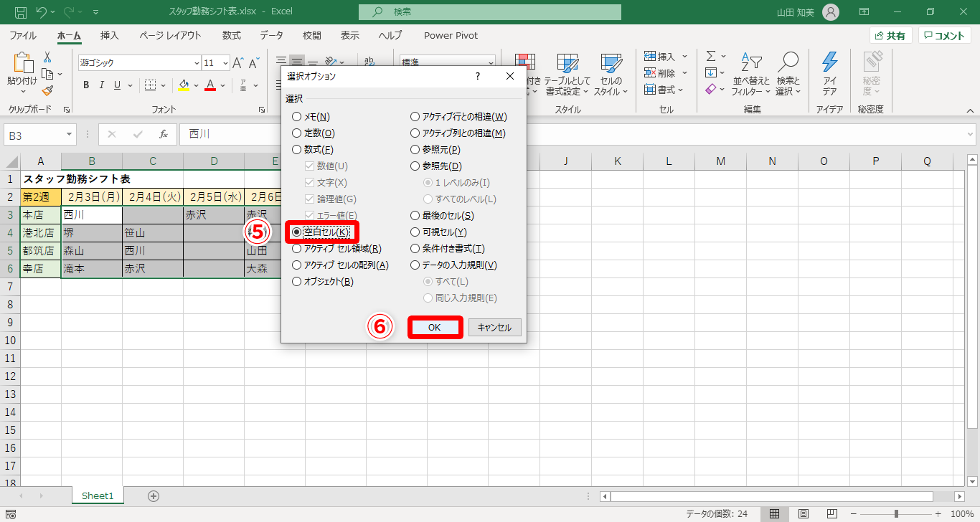
Task: Toggle bold formatting
Action: [x=85, y=85]
